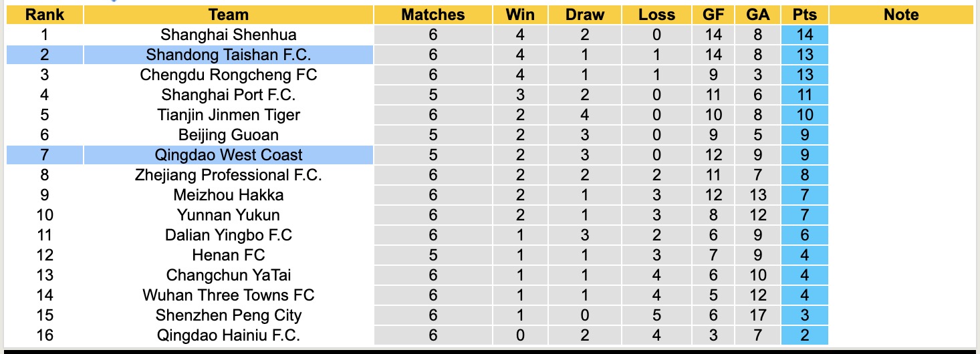The height and width of the screenshot is (354, 980).
Task: Select Wuhan Three Towns FC team
Action: 228,295
